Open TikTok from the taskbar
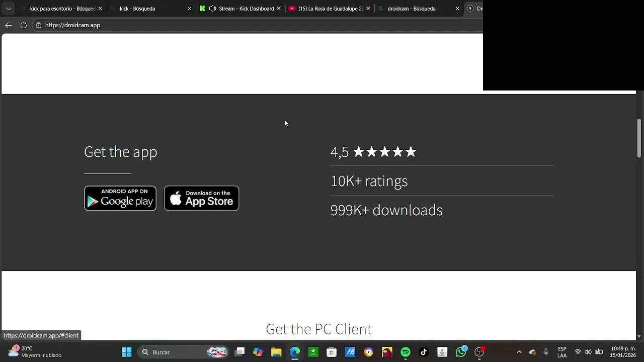Viewport: 644px width, 362px height. click(x=424, y=352)
